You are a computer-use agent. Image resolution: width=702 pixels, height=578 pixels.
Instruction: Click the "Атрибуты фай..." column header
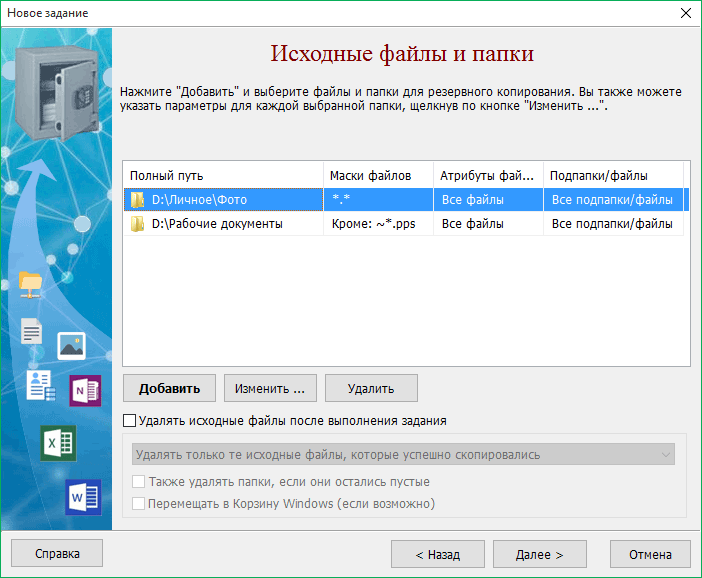[488, 176]
